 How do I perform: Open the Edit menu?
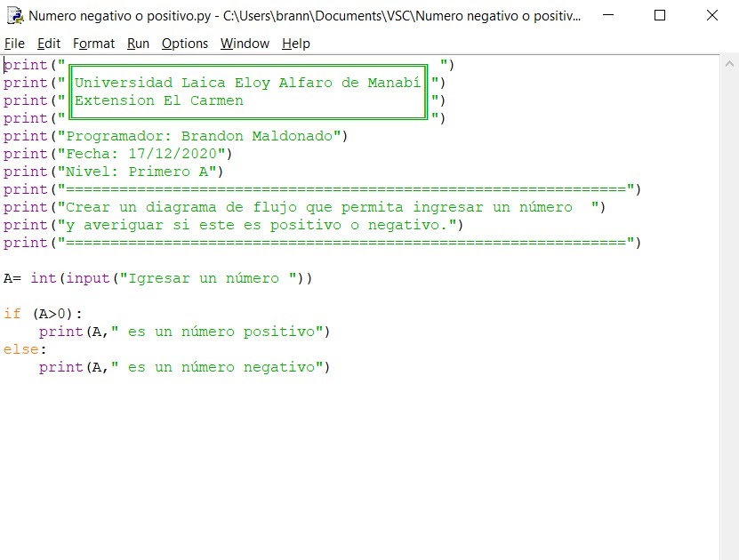pos(48,43)
